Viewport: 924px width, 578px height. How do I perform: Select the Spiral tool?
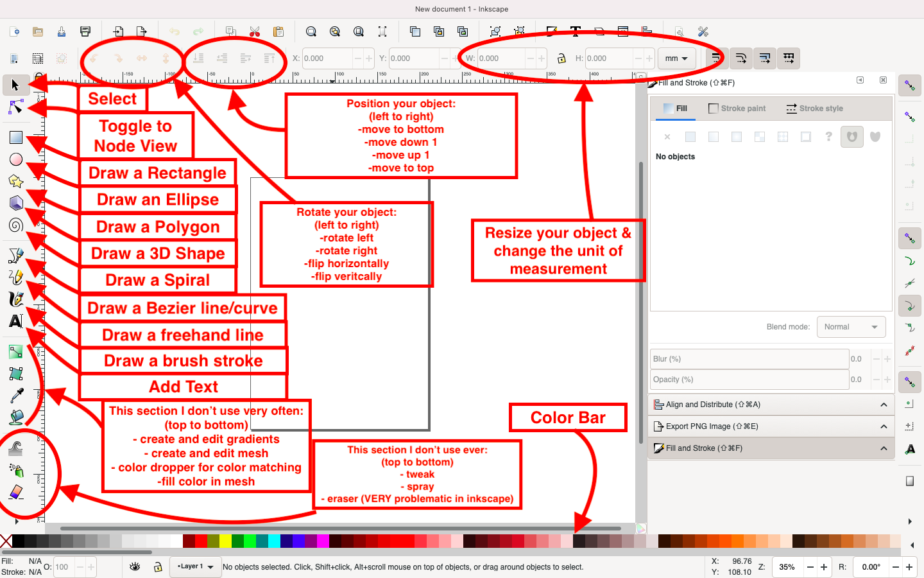(15, 225)
